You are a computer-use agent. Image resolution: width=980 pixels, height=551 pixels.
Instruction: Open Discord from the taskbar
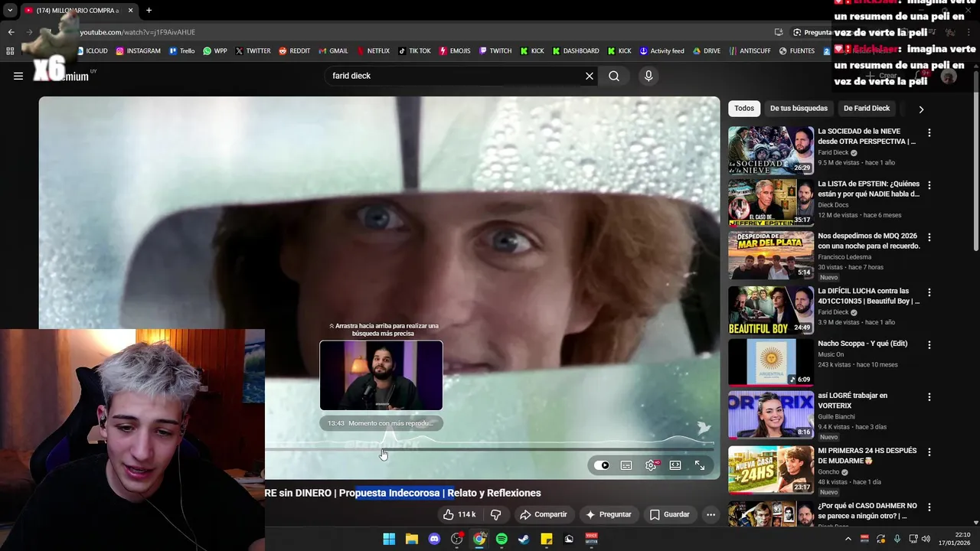pos(434,539)
